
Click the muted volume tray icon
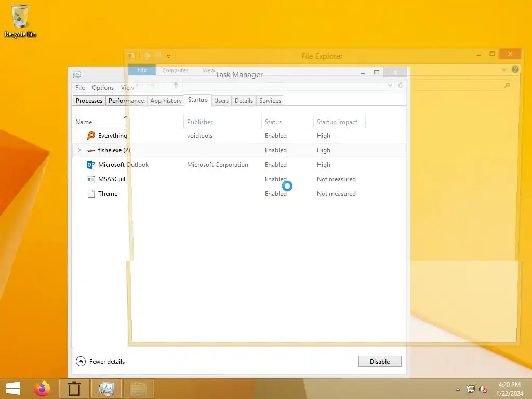tap(483, 389)
